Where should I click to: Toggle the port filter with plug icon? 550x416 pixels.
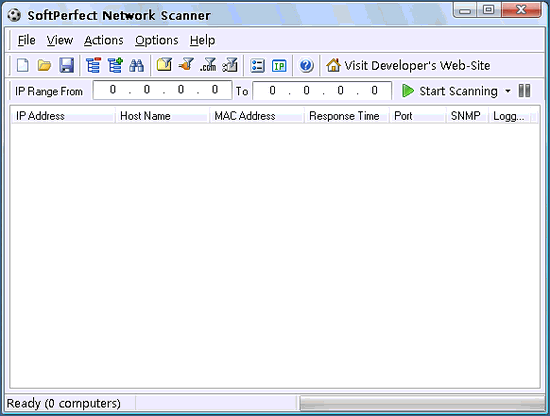[x=186, y=65]
